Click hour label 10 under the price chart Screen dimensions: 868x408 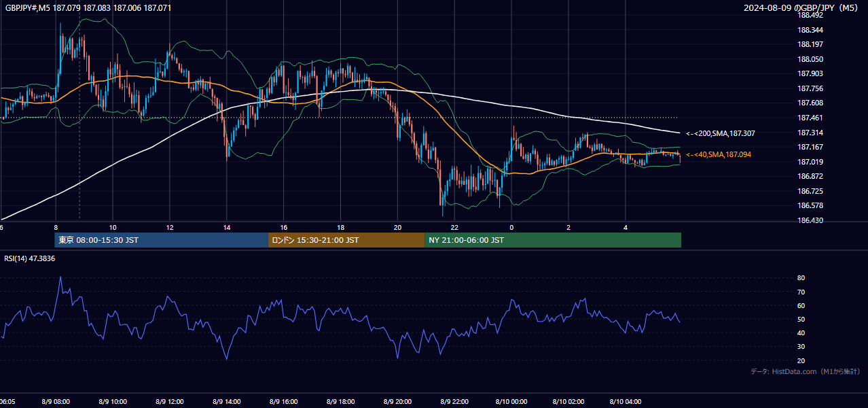coord(113,227)
